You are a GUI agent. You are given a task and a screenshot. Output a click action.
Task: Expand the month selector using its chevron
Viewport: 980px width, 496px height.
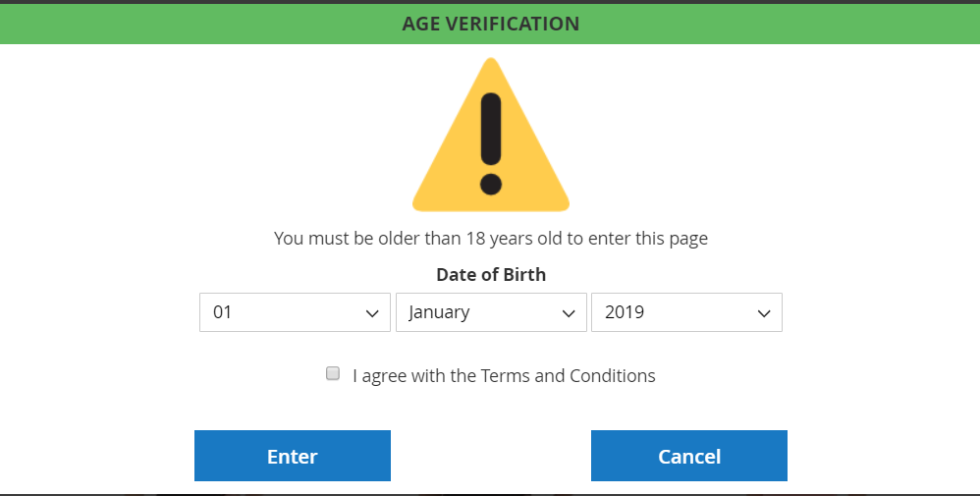tap(568, 313)
